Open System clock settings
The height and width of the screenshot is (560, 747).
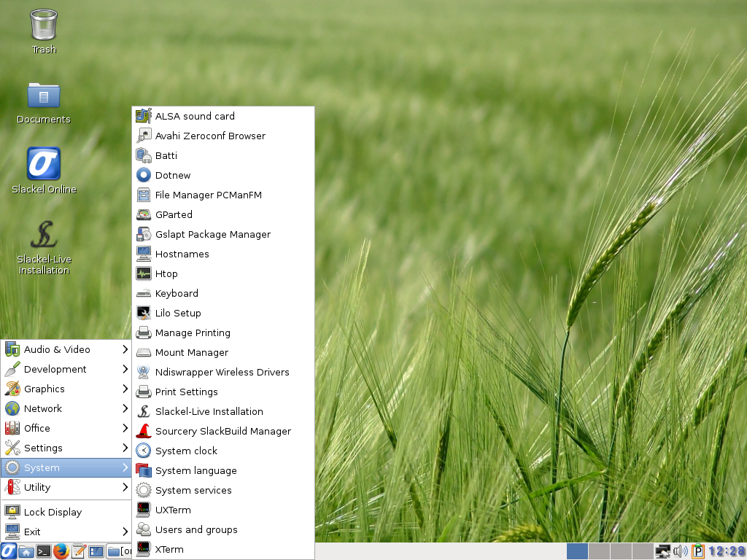[223, 451]
